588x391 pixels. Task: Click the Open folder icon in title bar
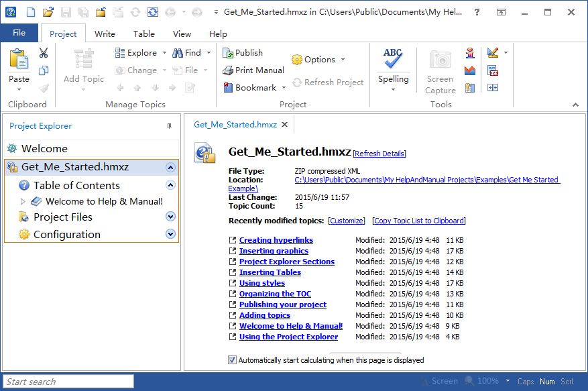click(48, 12)
